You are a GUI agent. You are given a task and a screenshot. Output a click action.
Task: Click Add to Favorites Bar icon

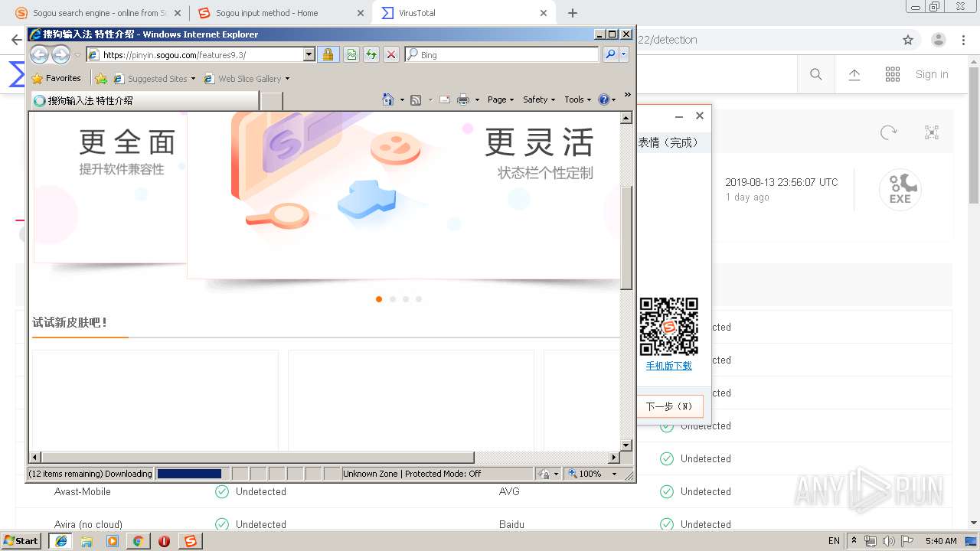click(x=100, y=78)
